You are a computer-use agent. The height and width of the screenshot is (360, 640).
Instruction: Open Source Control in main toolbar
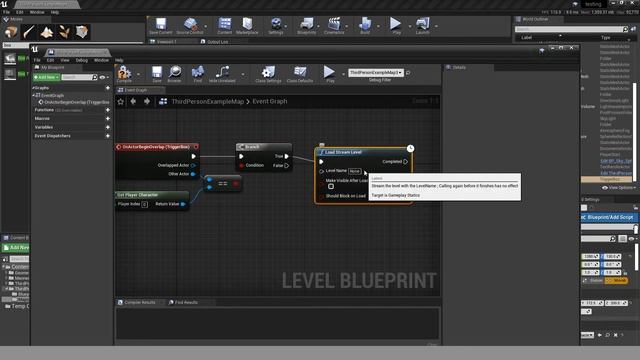tap(190, 25)
